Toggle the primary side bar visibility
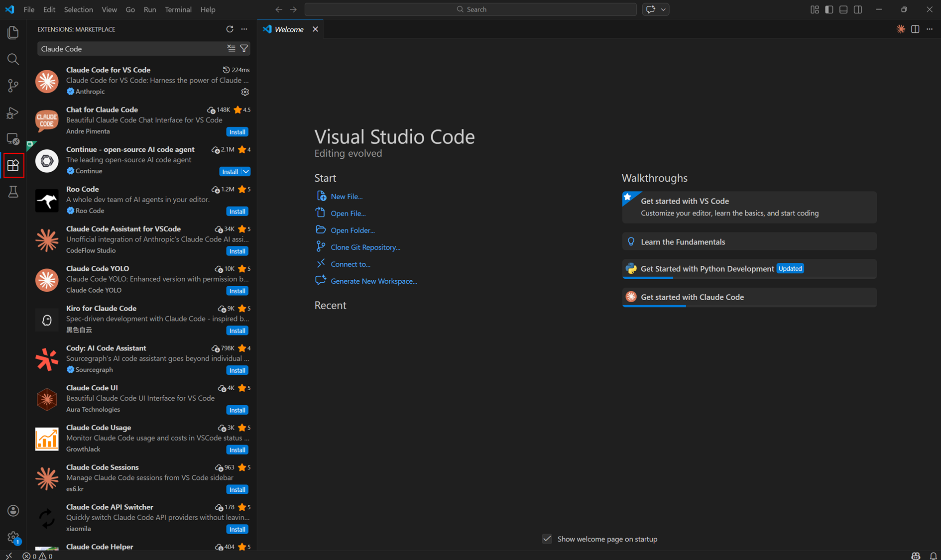 (829, 9)
